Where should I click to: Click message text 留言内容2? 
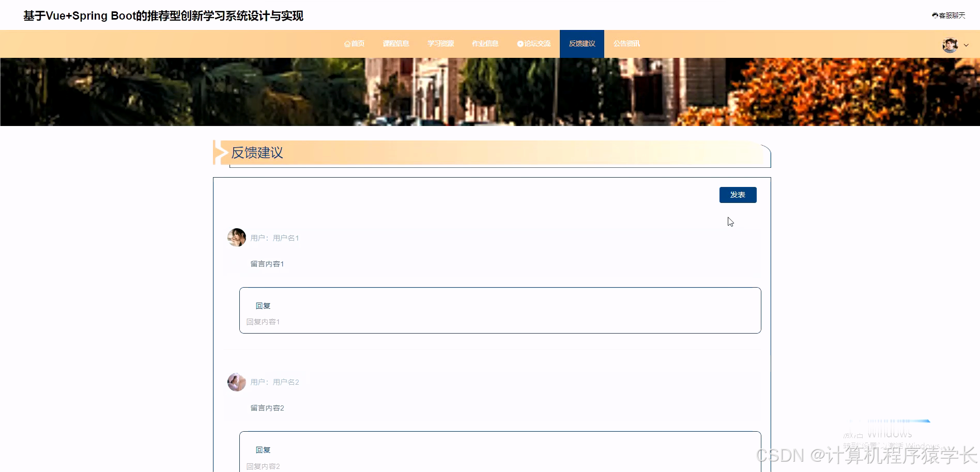(267, 408)
